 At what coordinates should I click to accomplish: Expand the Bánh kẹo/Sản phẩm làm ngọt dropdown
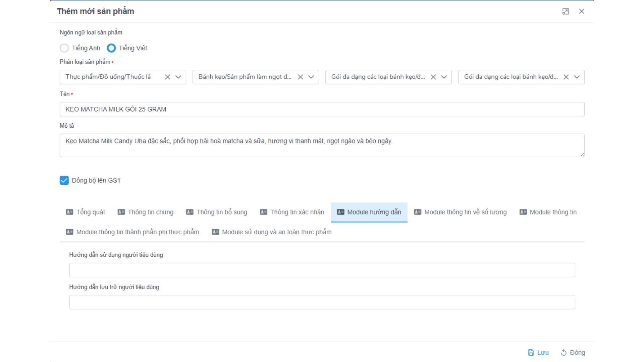point(311,77)
